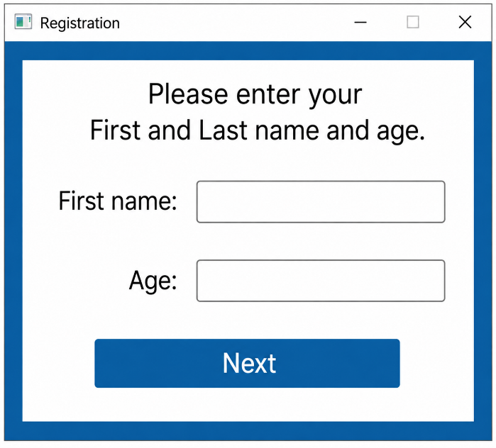Click the Registration window app icon
Screen dimensions: 496x448
(x=23, y=22)
